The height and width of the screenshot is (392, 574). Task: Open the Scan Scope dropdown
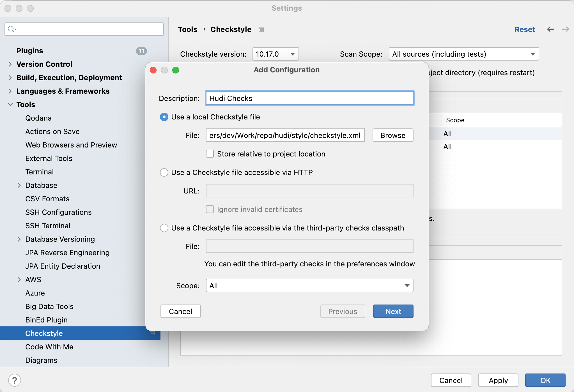click(x=463, y=54)
